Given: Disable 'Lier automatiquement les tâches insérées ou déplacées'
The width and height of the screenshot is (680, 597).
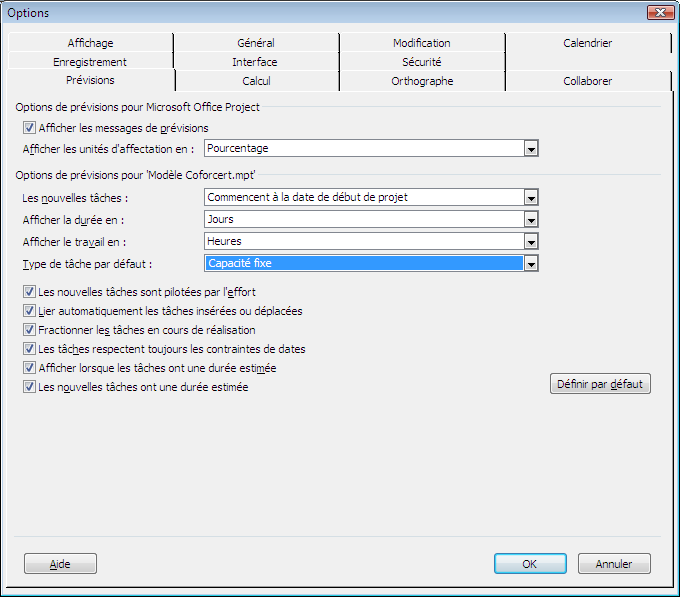Looking at the screenshot, I should pyautogui.click(x=29, y=311).
